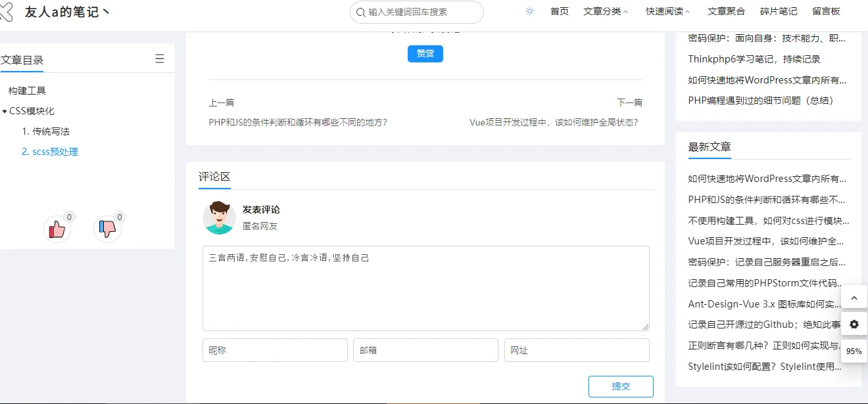Click the 95% reading progress indicator
868x404 pixels.
(854, 351)
